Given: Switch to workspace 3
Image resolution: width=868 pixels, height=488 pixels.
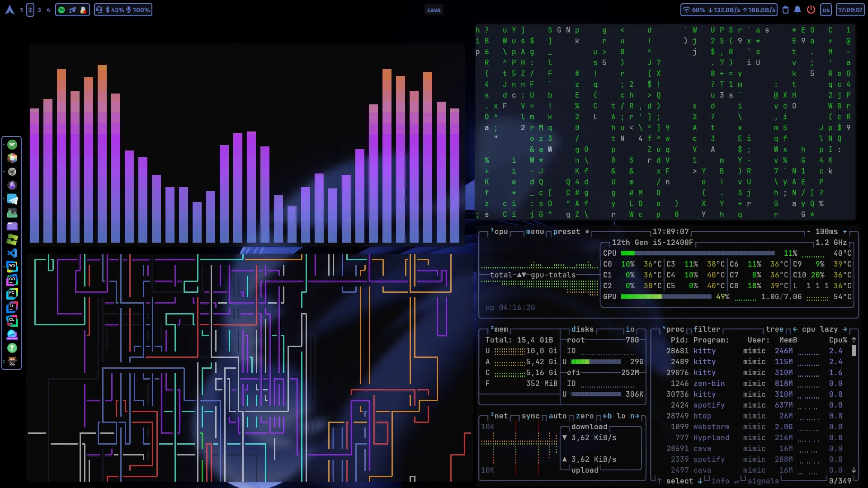Looking at the screenshot, I should (x=39, y=10).
